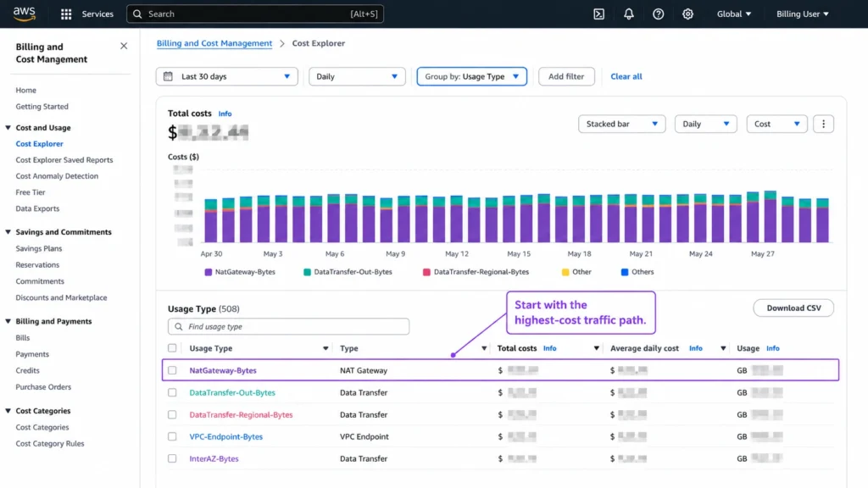Image resolution: width=868 pixels, height=488 pixels.
Task: Click purple NatGateway-Bytes legend swatch
Action: [x=209, y=272]
